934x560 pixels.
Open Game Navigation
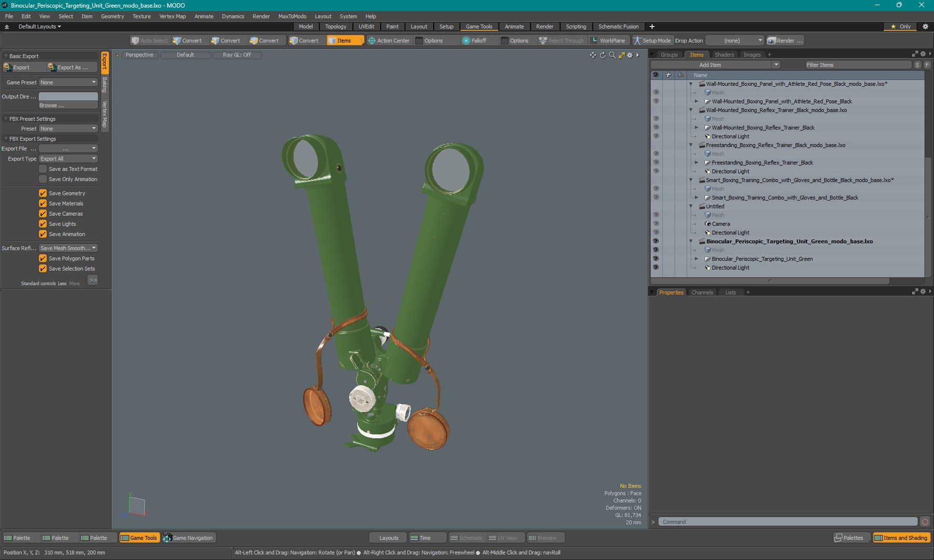[188, 538]
